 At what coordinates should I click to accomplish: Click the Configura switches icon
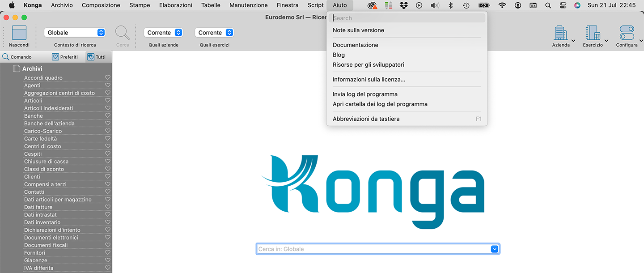627,34
